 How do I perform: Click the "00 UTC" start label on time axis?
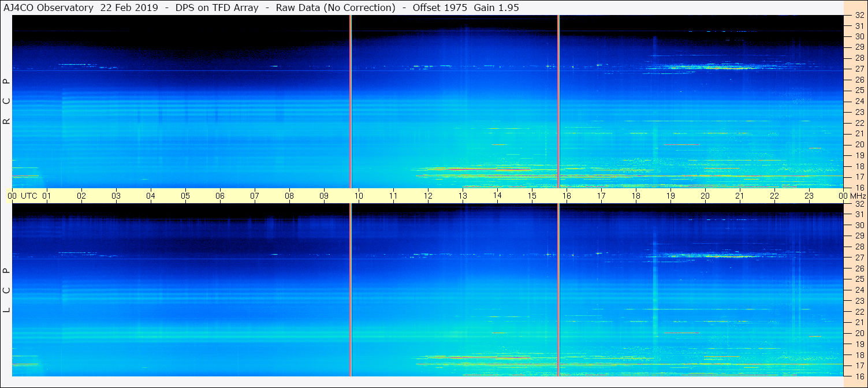point(23,196)
